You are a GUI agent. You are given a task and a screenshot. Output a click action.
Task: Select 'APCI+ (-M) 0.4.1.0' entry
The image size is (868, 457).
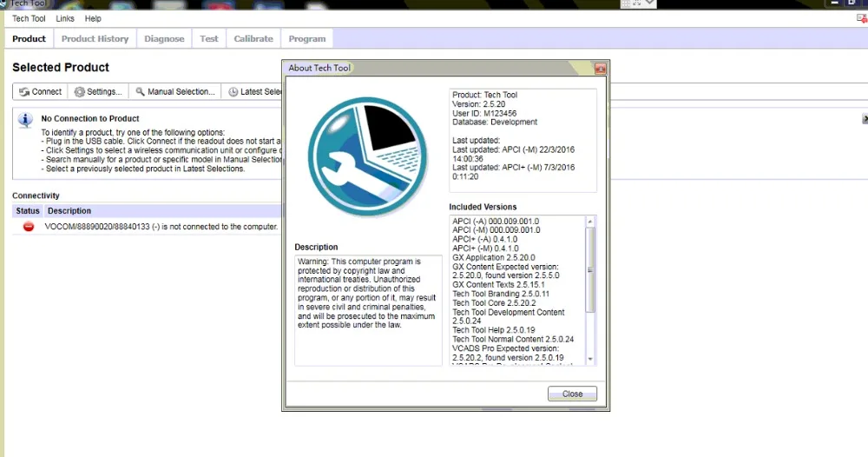point(485,248)
